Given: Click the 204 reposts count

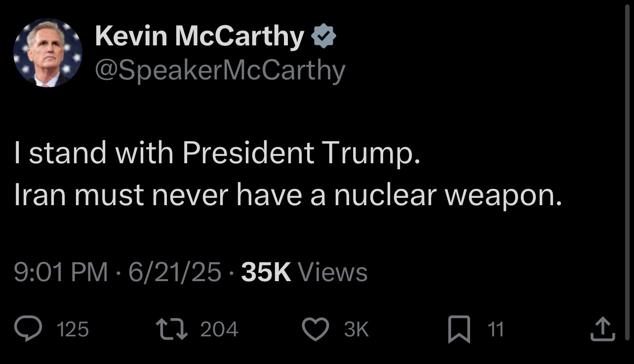Looking at the screenshot, I should (x=219, y=329).
